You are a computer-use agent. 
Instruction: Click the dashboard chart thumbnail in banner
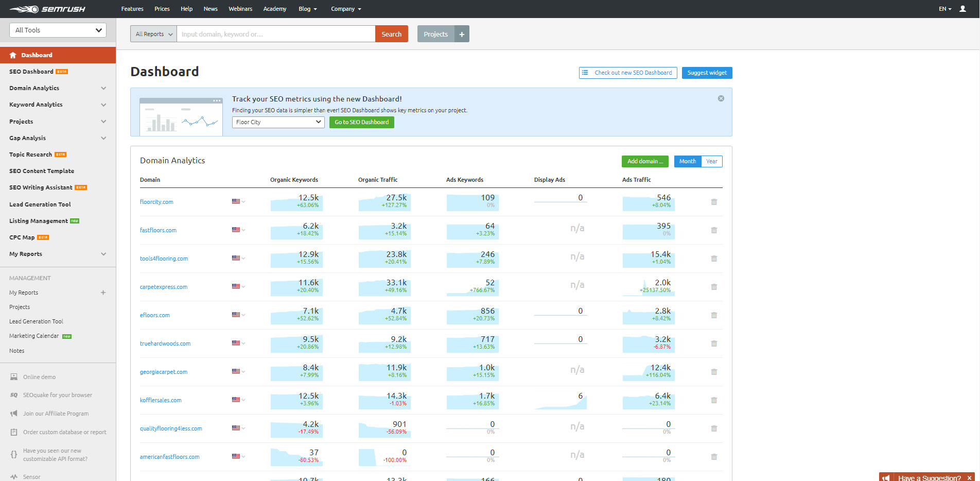[181, 117]
